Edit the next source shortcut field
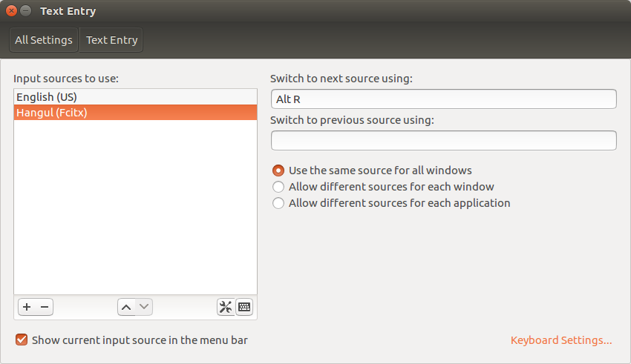This screenshot has height=364, width=631. point(443,99)
